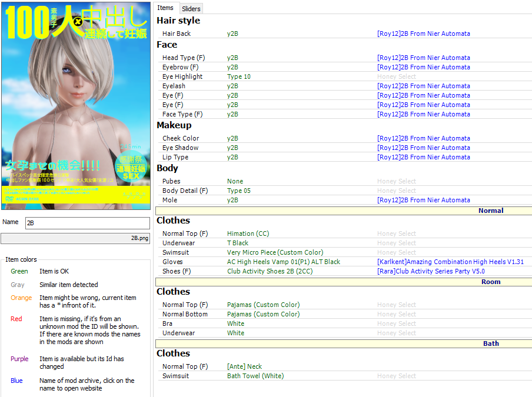Click the "Type 10" value
532x397 pixels.
pos(239,76)
